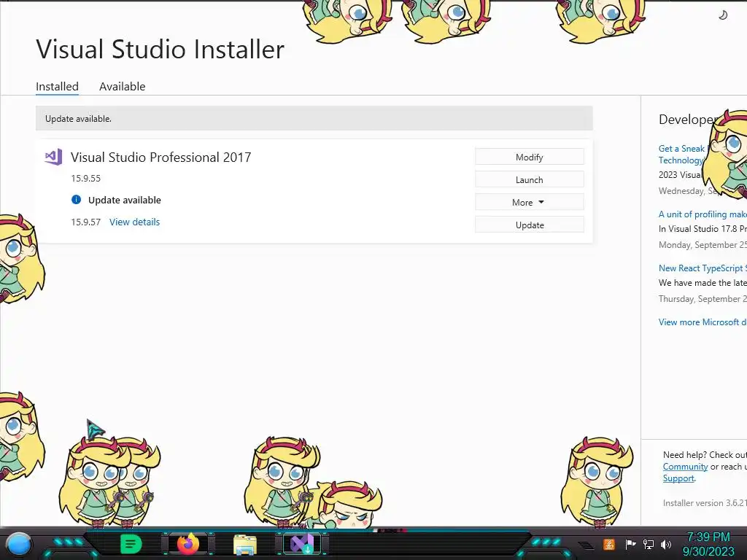
Task: Open the clock showing 7:39 PM
Action: (x=708, y=544)
